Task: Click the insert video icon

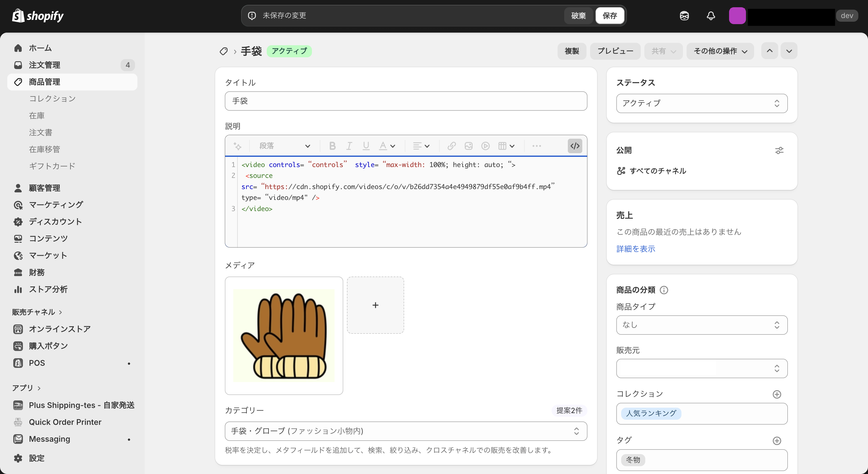Action: coord(485,146)
